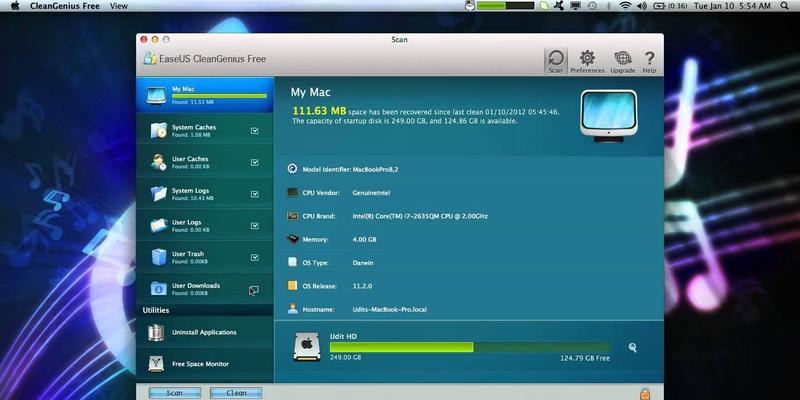800x400 pixels.
Task: Select User Downloads folder icon
Action: pyautogui.click(x=158, y=289)
